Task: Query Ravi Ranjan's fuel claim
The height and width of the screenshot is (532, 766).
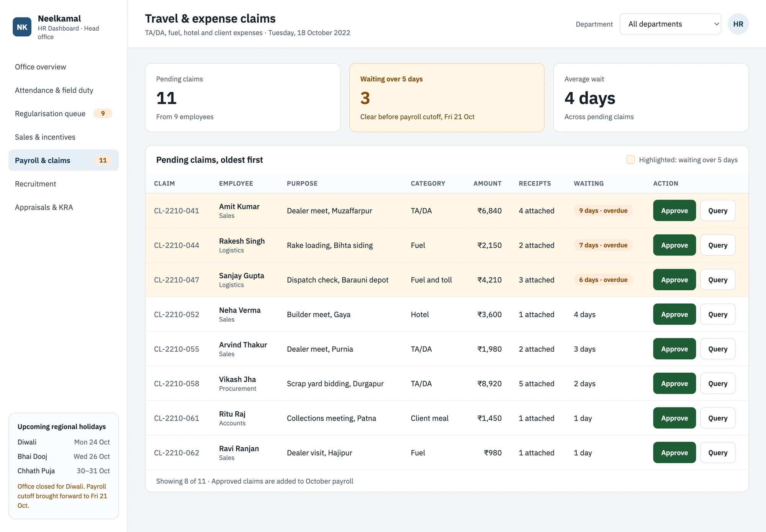Action: tap(717, 452)
